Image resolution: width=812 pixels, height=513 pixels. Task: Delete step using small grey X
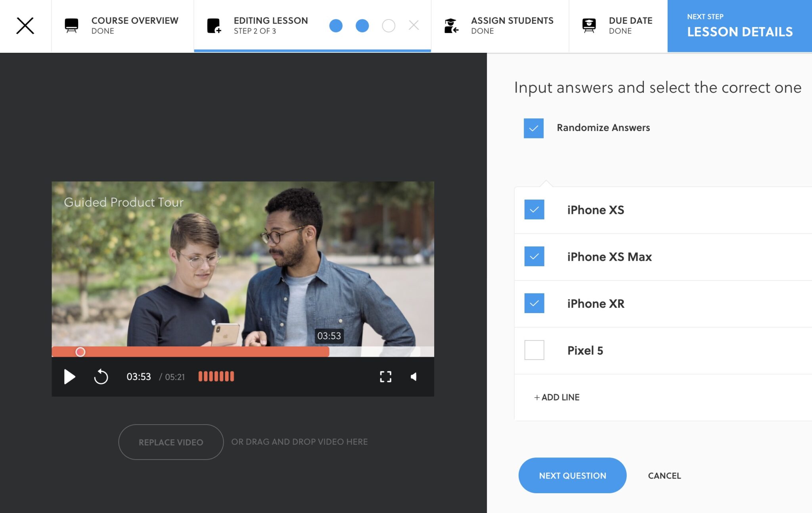coord(414,26)
